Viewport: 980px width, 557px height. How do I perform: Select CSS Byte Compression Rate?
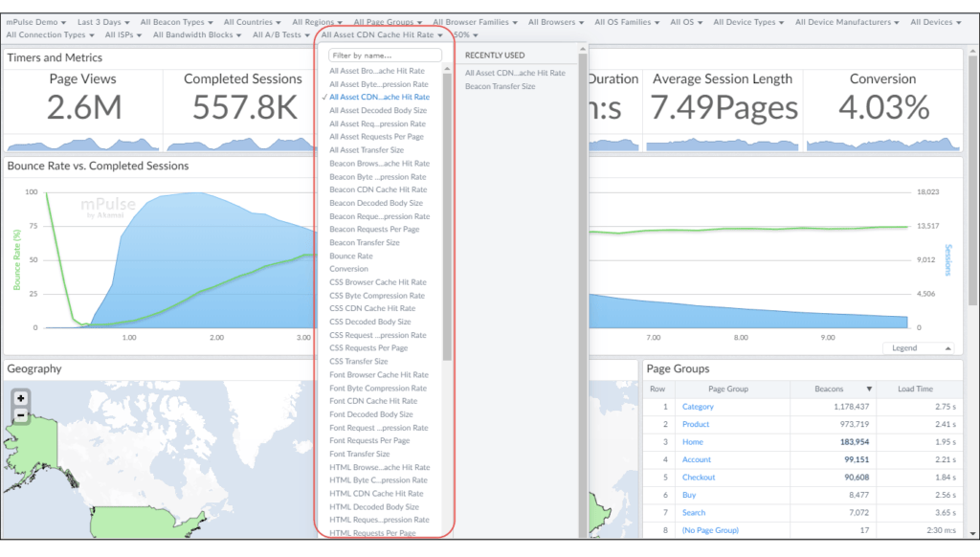pos(377,296)
